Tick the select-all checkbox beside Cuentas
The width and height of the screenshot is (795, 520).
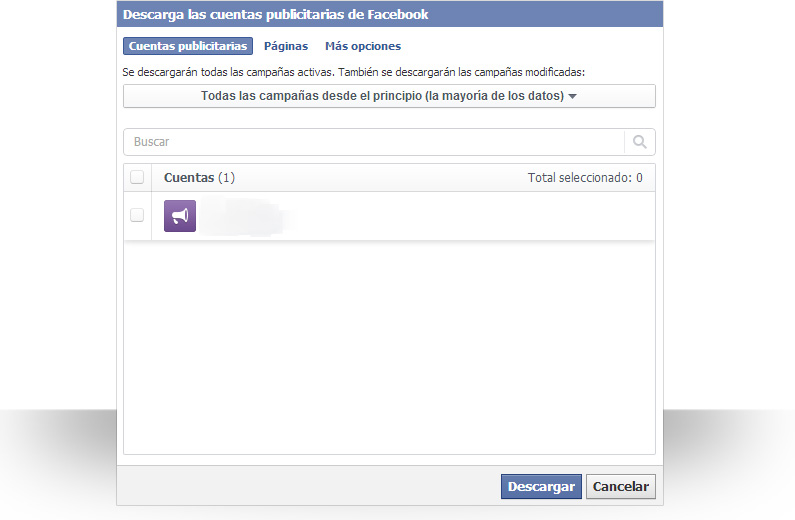tap(137, 177)
